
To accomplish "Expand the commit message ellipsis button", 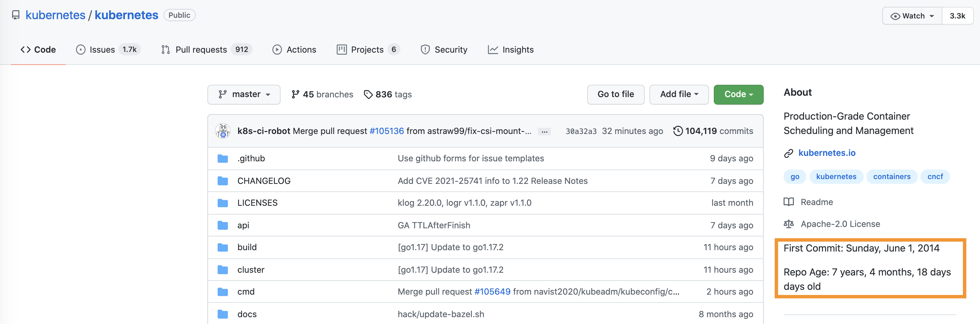I will (544, 132).
